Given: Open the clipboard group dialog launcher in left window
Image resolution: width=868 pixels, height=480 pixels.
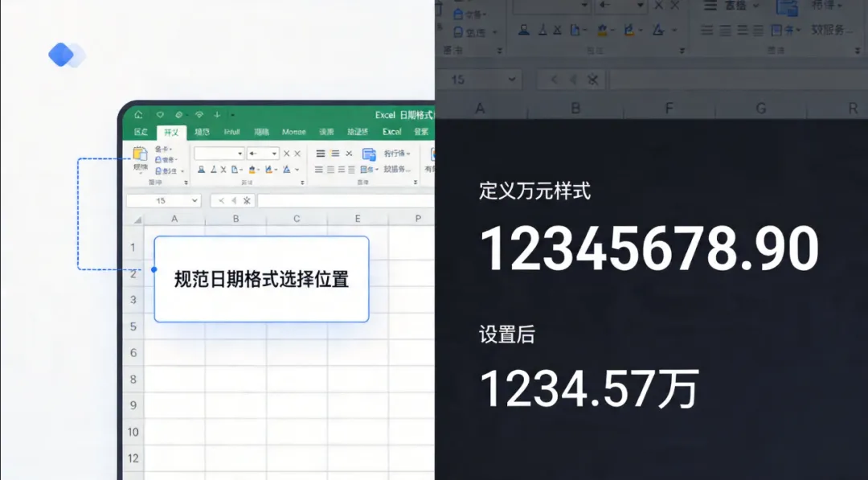Looking at the screenshot, I should [x=186, y=183].
